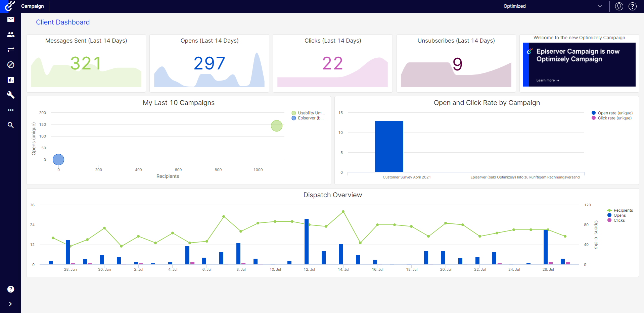Screen dimensions: 644x313
Task: Open the Analytics chart icon
Action: tap(11, 80)
